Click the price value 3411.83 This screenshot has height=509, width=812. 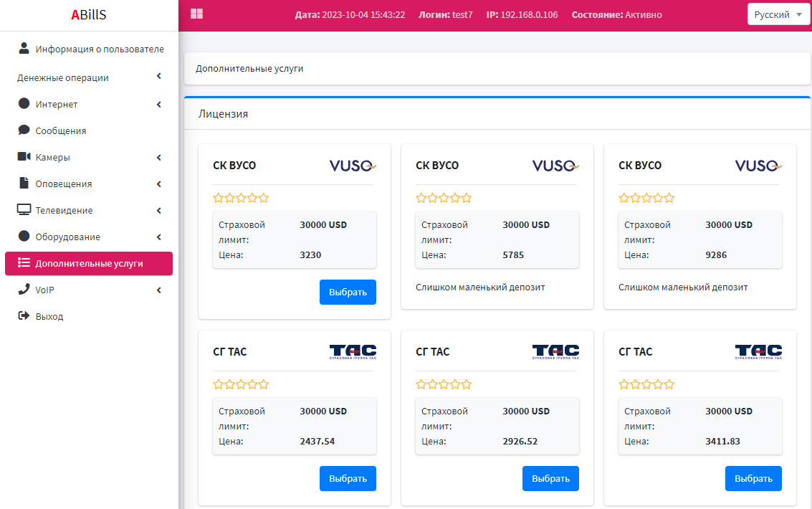click(722, 441)
